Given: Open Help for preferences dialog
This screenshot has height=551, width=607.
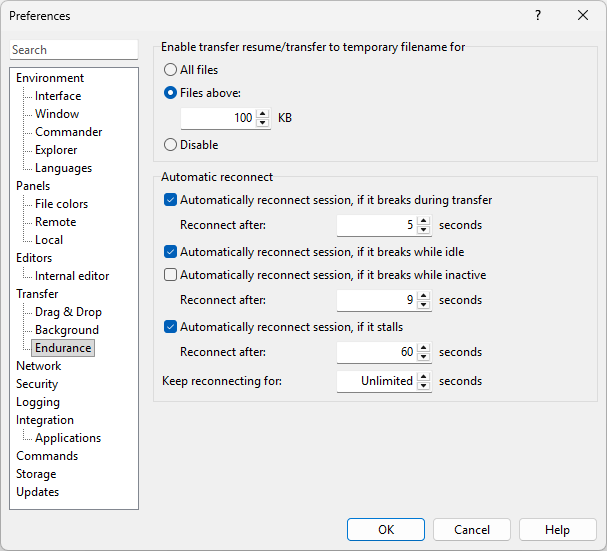Looking at the screenshot, I should (557, 530).
